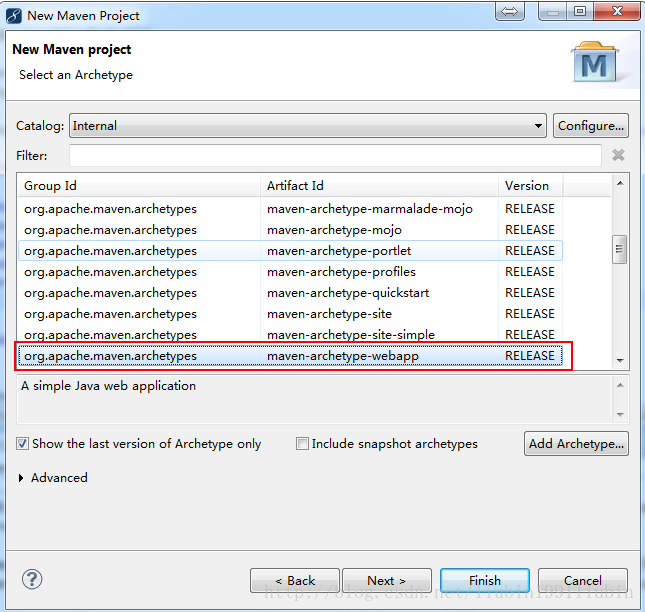The height and width of the screenshot is (612, 645).
Task: Sort by the Group Id column header
Action: (139, 185)
